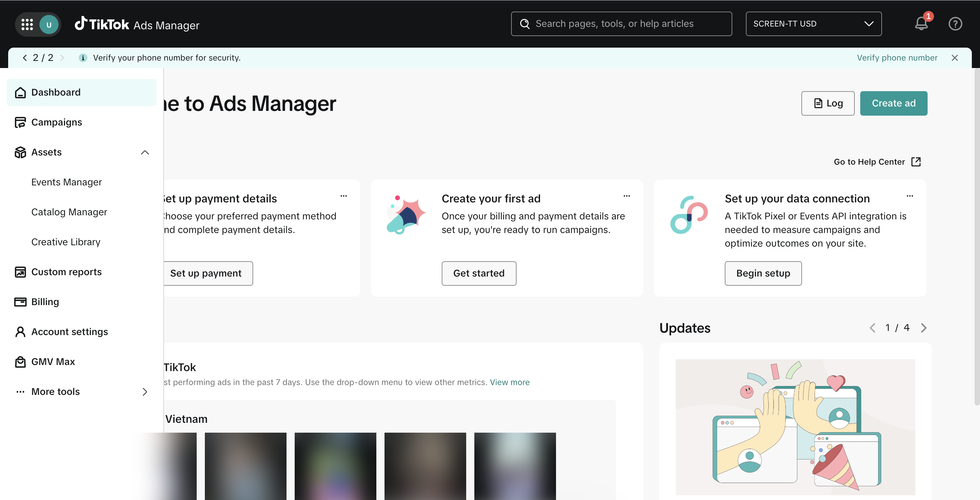This screenshot has height=500, width=980.
Task: Open Billing page
Action: pos(81,302)
